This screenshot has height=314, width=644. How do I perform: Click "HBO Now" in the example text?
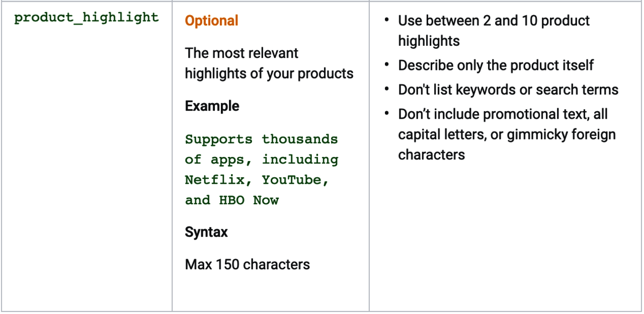(x=249, y=200)
